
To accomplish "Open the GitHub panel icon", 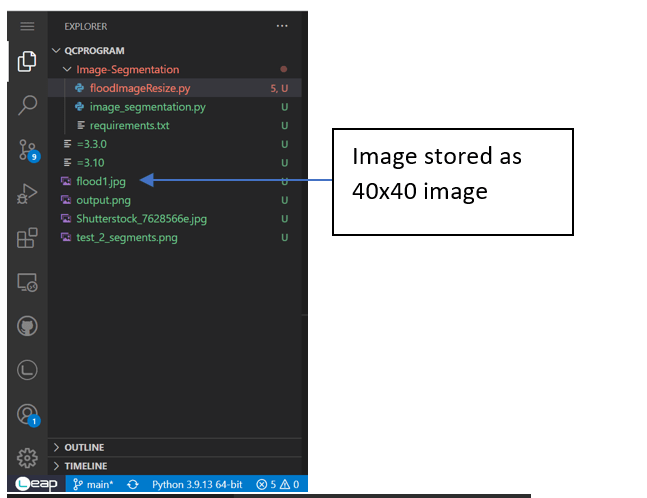I will [27, 327].
